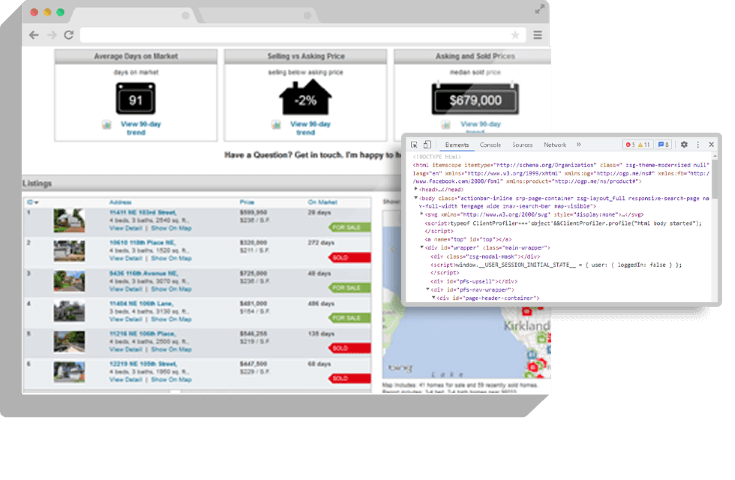Collapse the div id wrapper node
Image resolution: width=735 pixels, height=480 pixels.
pos(421,248)
